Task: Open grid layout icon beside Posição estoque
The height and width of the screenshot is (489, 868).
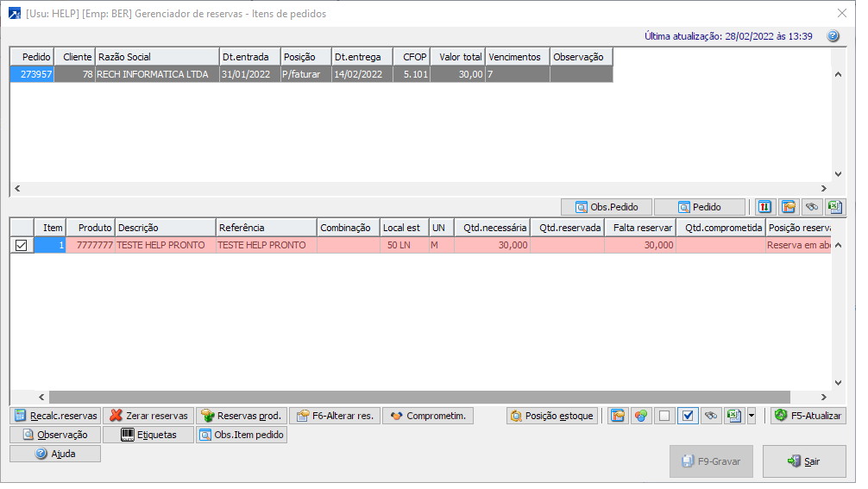Action: pyautogui.click(x=618, y=416)
